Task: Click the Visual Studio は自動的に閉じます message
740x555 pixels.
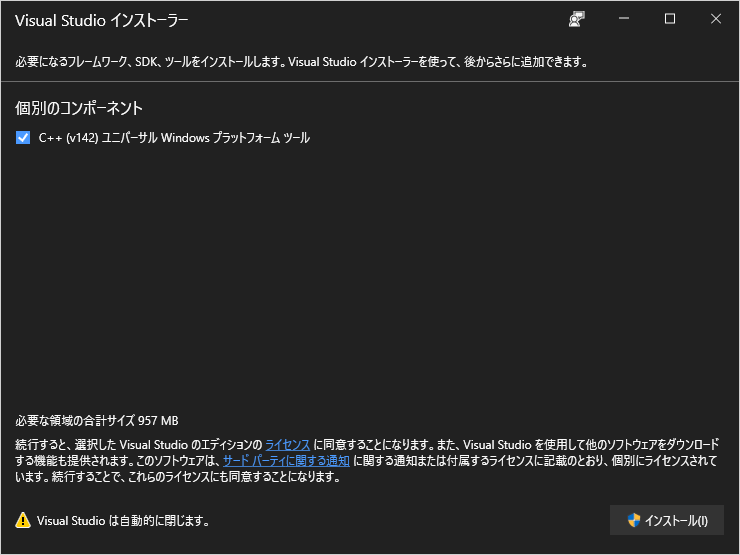Action: 123,520
